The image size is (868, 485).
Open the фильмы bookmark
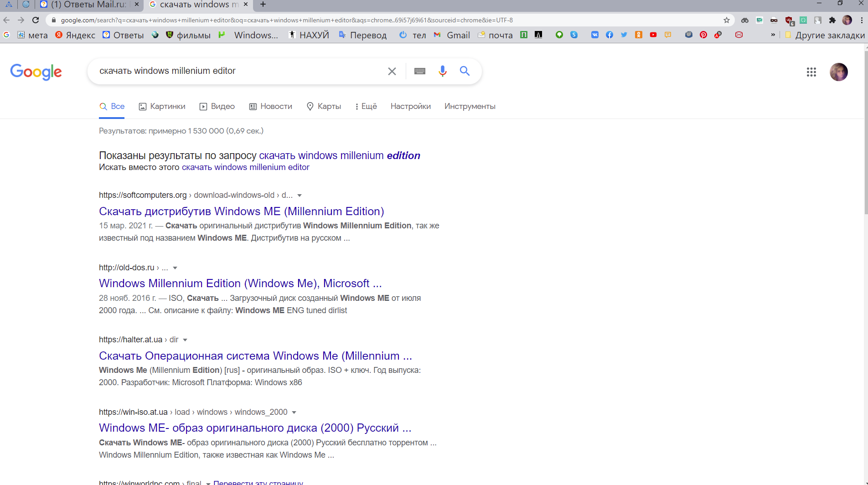188,35
